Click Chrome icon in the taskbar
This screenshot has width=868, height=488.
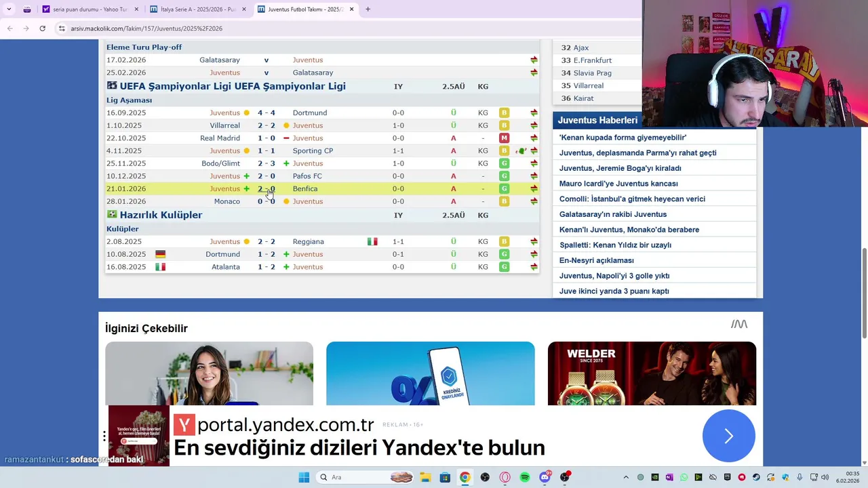[x=465, y=477]
